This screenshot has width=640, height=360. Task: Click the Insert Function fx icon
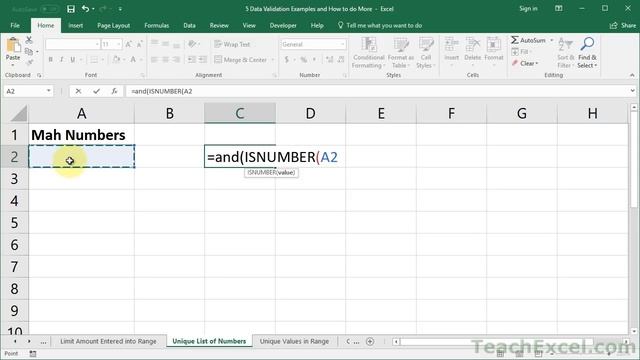coord(114,91)
